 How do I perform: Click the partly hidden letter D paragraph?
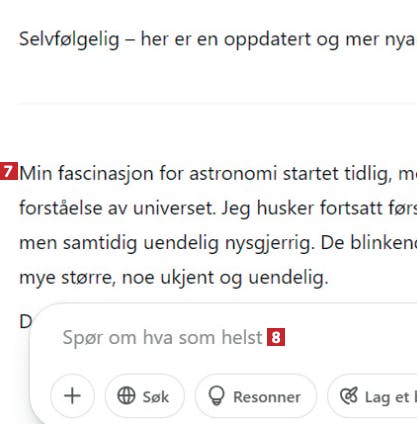[25, 322]
